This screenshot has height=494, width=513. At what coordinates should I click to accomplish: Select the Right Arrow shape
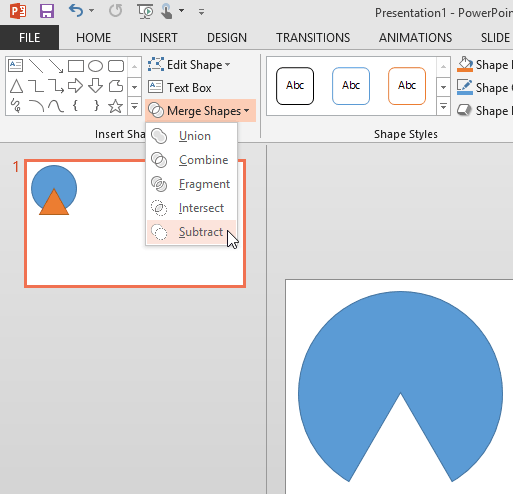pyautogui.click(x=75, y=86)
